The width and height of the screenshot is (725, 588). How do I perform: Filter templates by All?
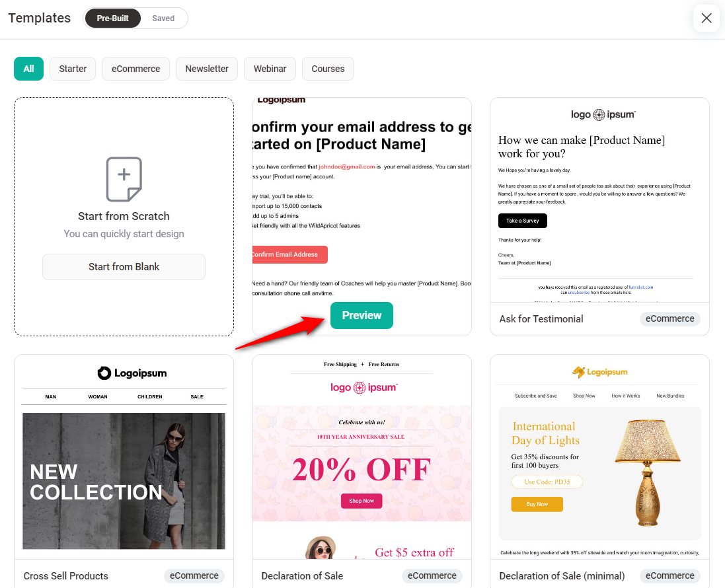pyautogui.click(x=28, y=69)
